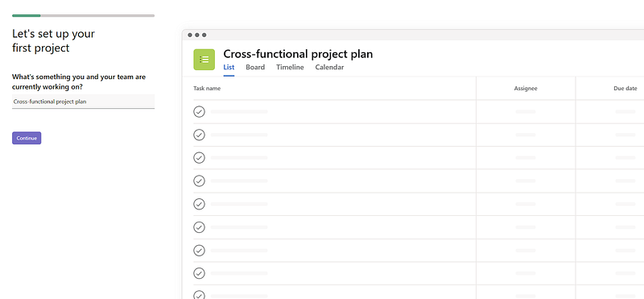Viewport: 644px width, 299px height.
Task: Click the Cross-functional project plan title
Action: tap(298, 54)
